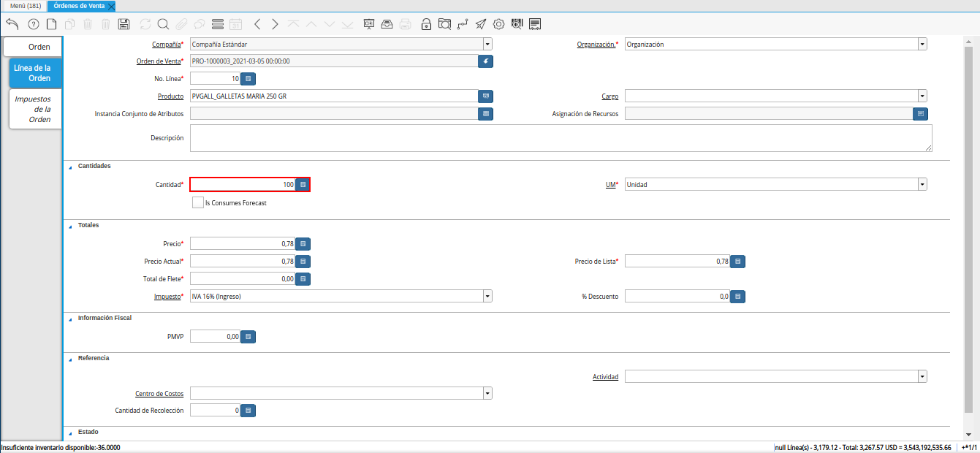Open the Compañía dropdown
980x453 pixels.
(x=487, y=44)
